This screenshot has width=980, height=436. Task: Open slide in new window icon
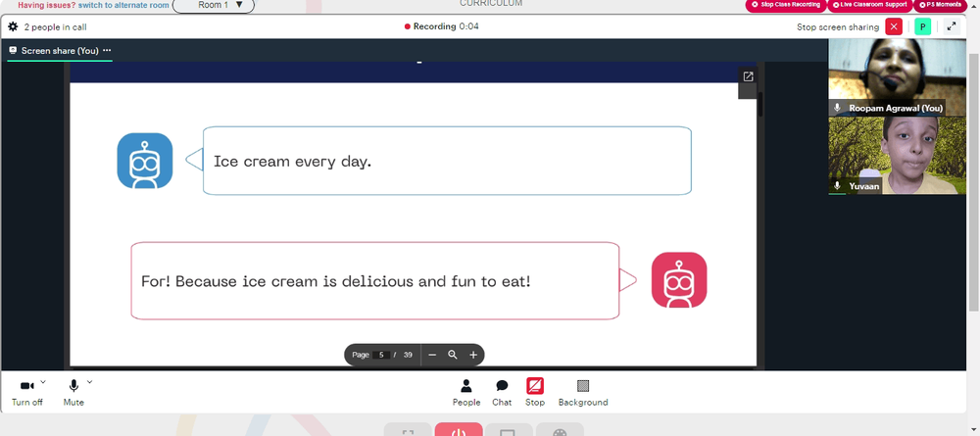748,76
